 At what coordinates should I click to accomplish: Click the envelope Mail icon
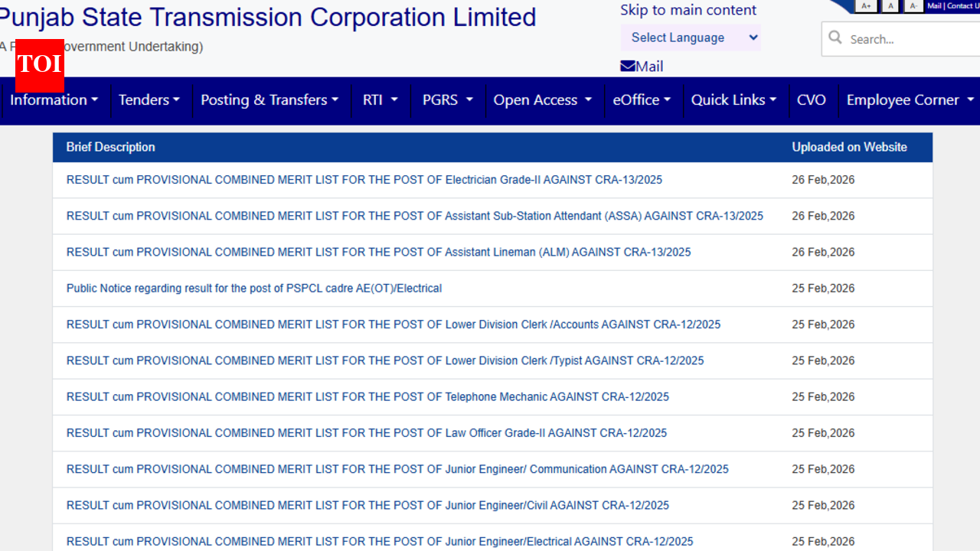click(x=628, y=66)
